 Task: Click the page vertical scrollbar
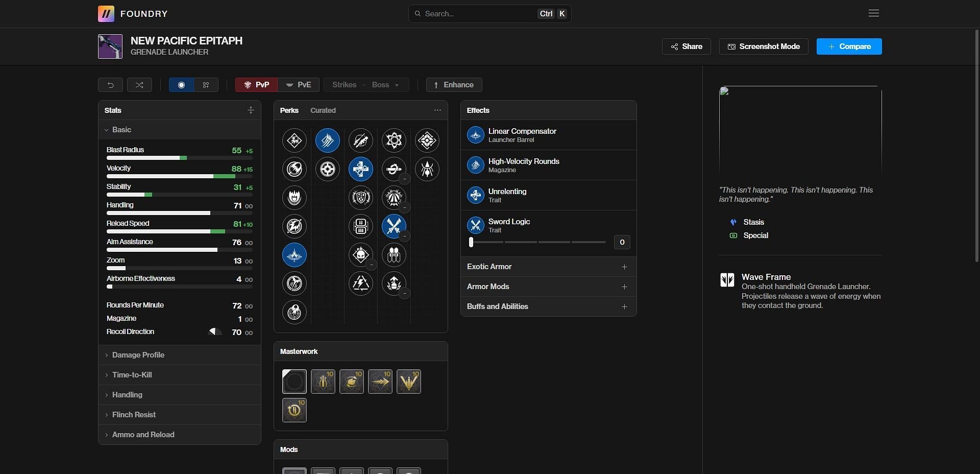pyautogui.click(x=977, y=146)
